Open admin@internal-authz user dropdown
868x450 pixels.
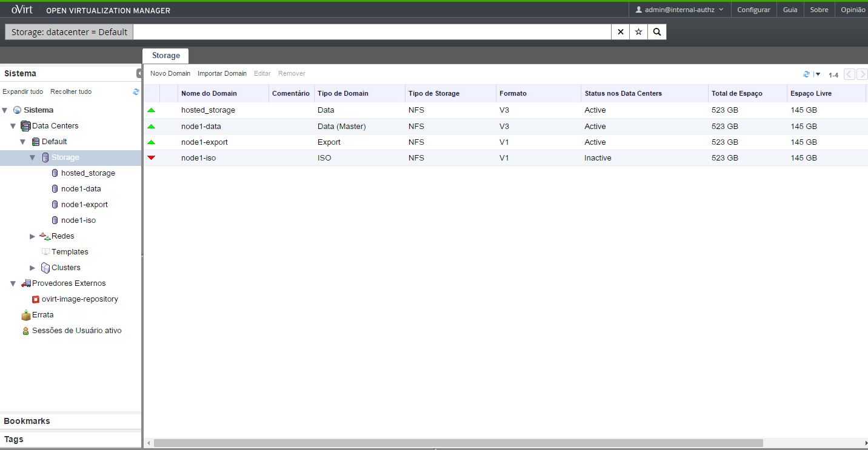(679, 10)
